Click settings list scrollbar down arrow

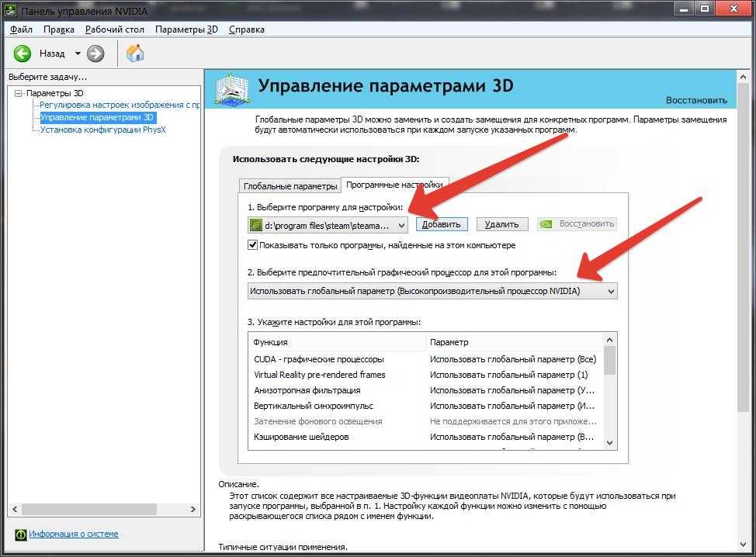click(609, 443)
